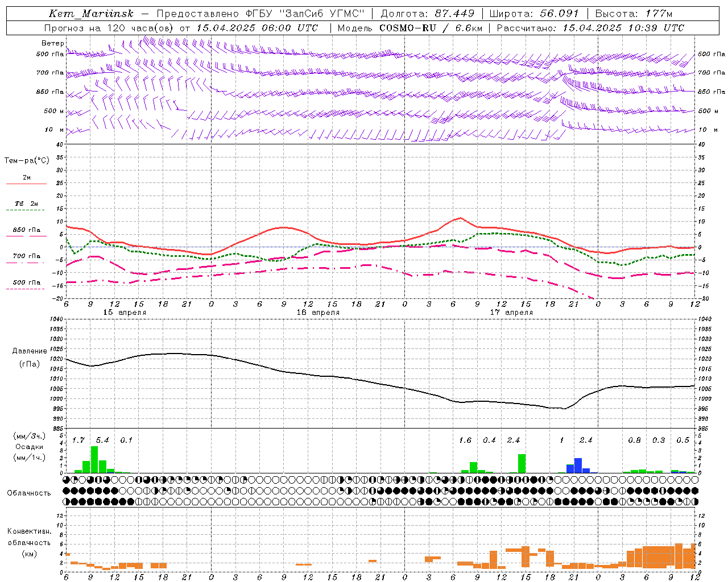Image resolution: width=728 pixels, height=582 pixels.
Task: Click the precipitation total 0.8
Action: 634,440
